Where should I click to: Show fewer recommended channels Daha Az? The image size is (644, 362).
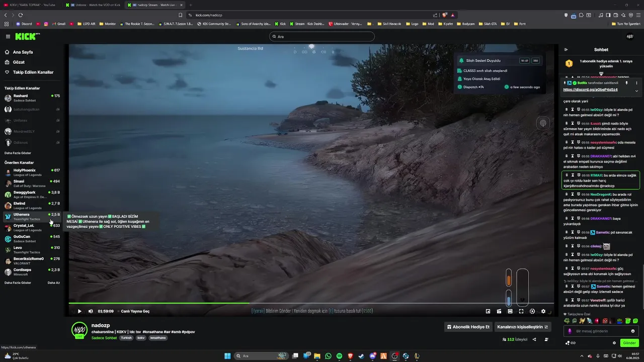tap(54, 283)
